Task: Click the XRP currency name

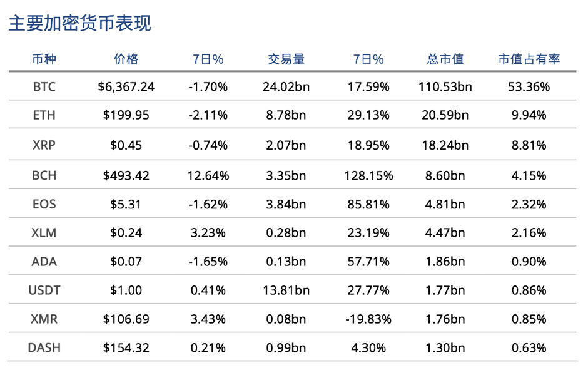Action: 44,145
